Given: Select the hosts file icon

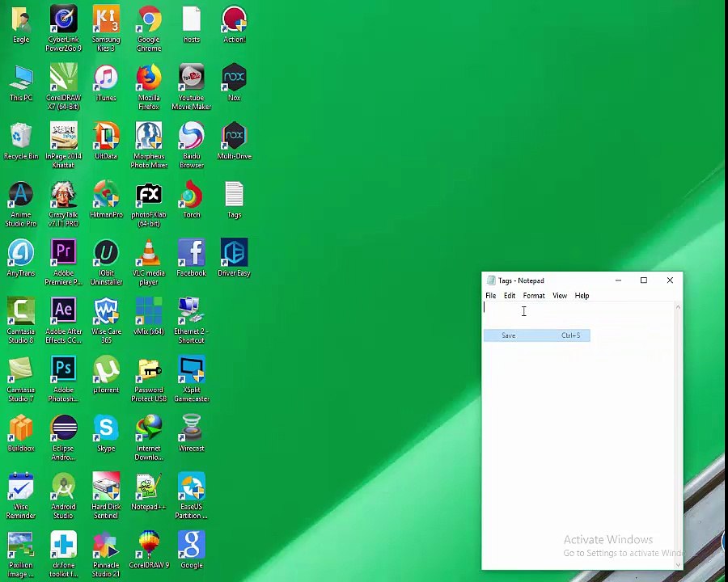Looking at the screenshot, I should (x=191, y=19).
